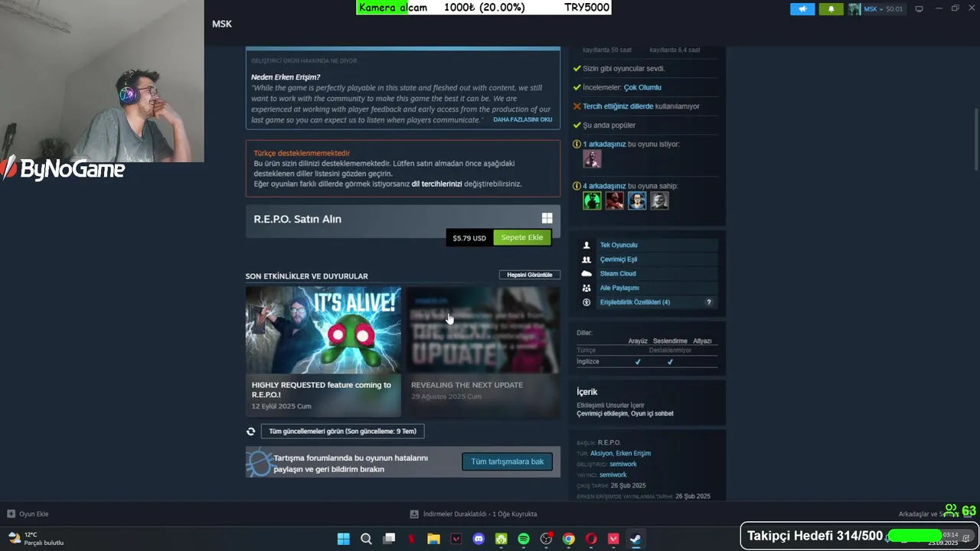This screenshot has height=551, width=980.
Task: Click the $5.79 USD price label
Action: [469, 238]
